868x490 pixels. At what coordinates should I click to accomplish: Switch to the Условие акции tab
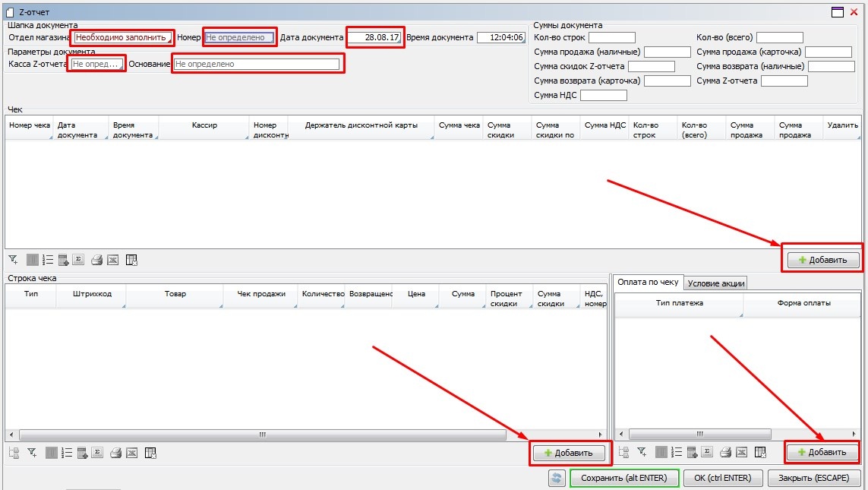[x=716, y=283]
